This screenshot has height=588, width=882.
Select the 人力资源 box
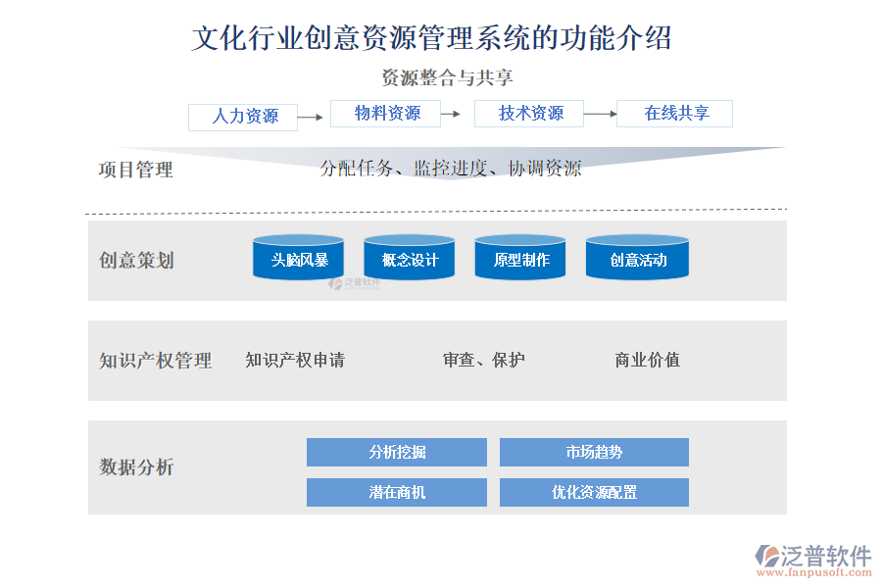[x=243, y=117]
